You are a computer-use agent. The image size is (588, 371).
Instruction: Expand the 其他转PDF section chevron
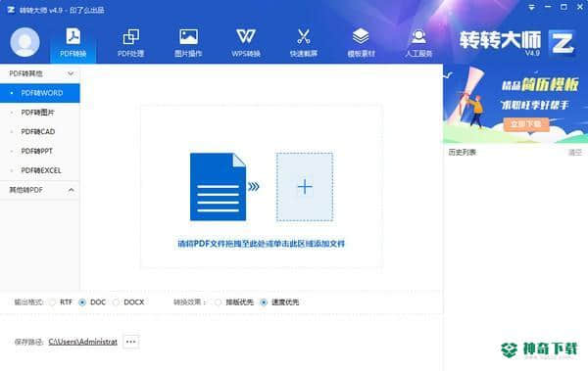(71, 190)
